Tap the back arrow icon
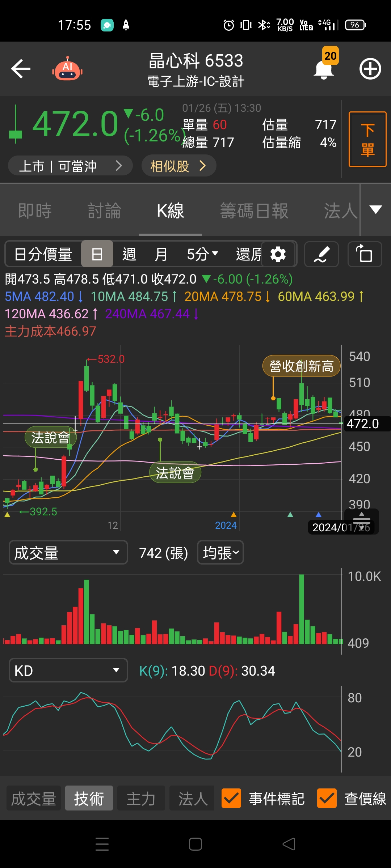391x868 pixels. pyautogui.click(x=21, y=69)
